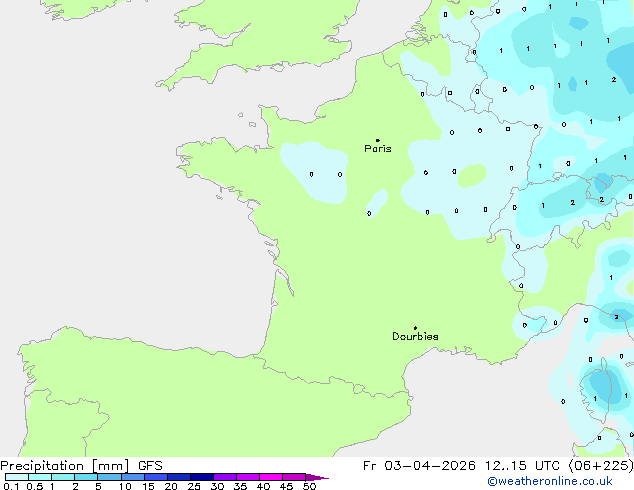Select the 0.1 mm legend color swatch
Screen dimensions: 634x490
click(x=17, y=477)
